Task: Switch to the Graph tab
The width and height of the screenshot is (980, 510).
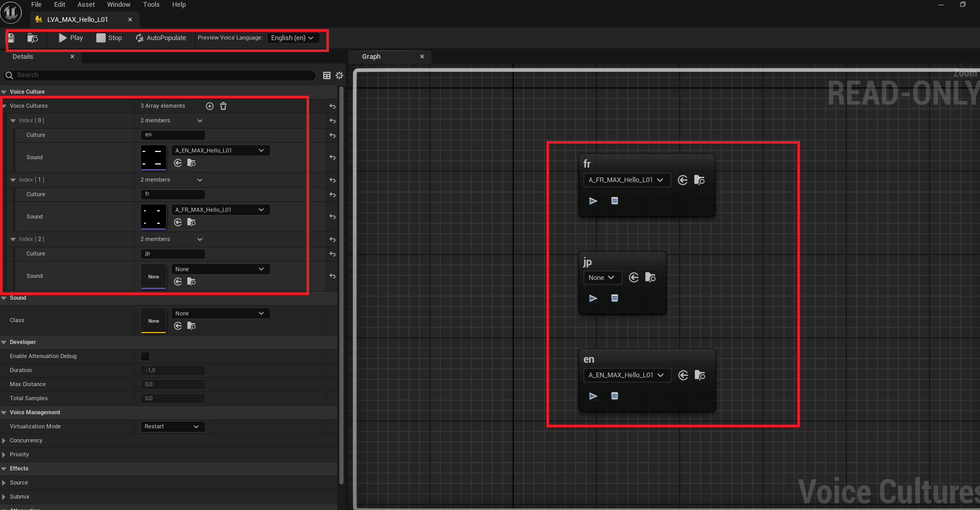Action: click(x=371, y=56)
